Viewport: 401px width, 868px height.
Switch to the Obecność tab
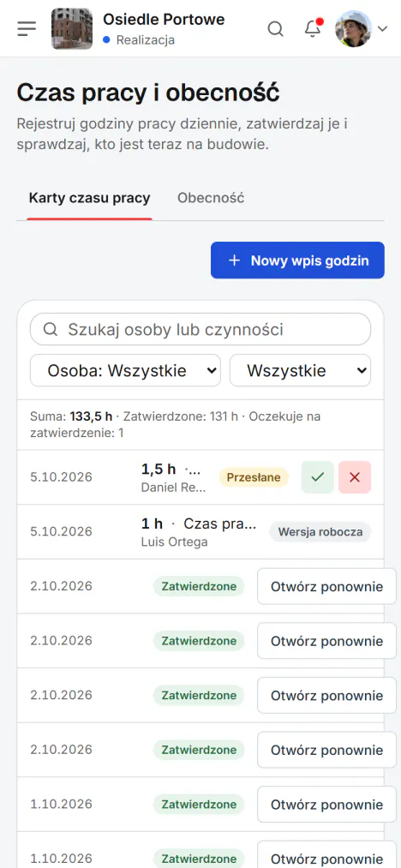[211, 198]
